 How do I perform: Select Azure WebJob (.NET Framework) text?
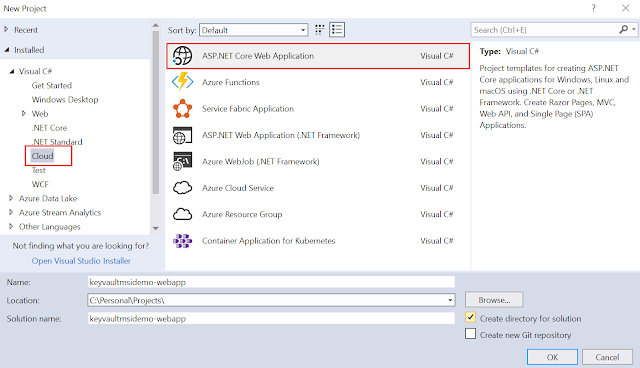pyautogui.click(x=260, y=162)
